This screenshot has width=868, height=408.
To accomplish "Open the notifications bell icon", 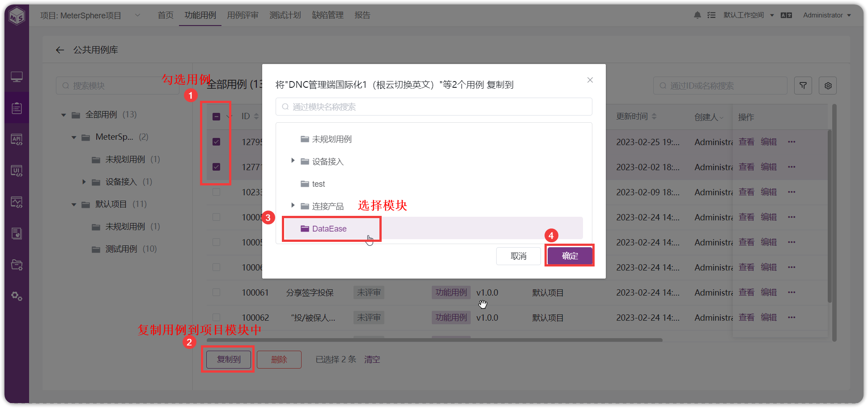I will (697, 15).
